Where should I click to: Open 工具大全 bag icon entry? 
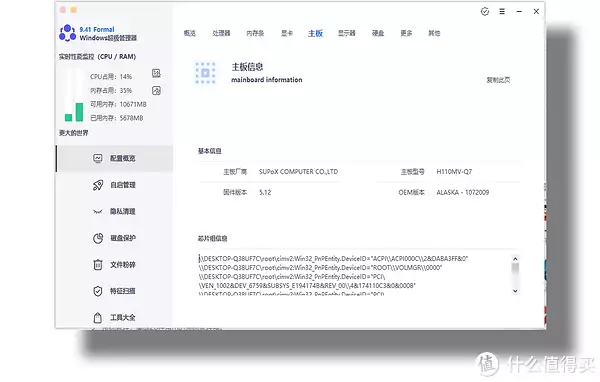[x=114, y=317]
